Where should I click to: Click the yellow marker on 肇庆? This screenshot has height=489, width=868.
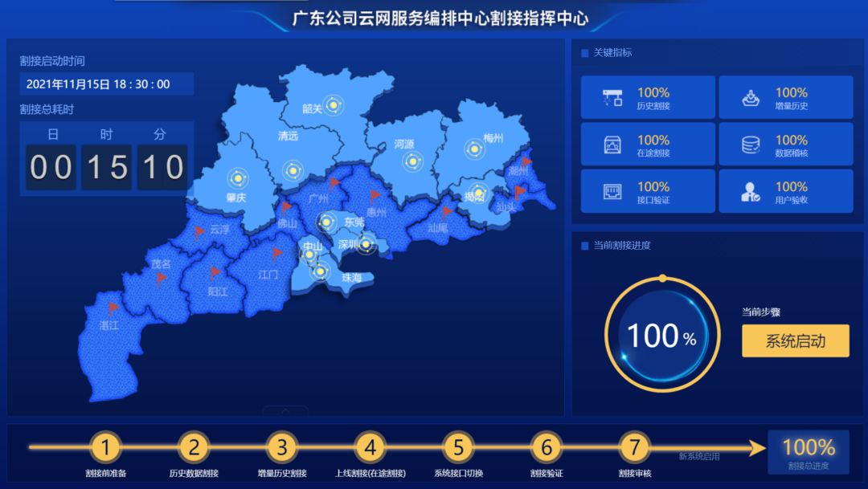click(237, 178)
